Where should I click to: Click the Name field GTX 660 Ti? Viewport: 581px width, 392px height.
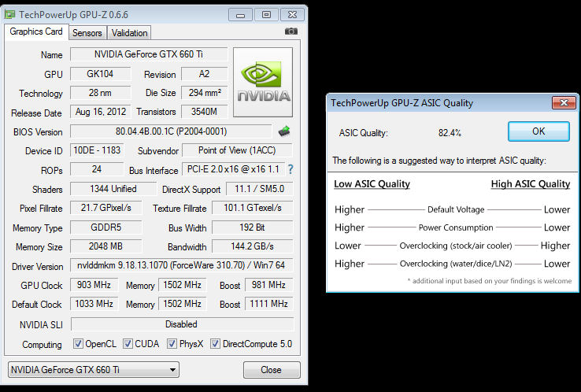pos(149,54)
